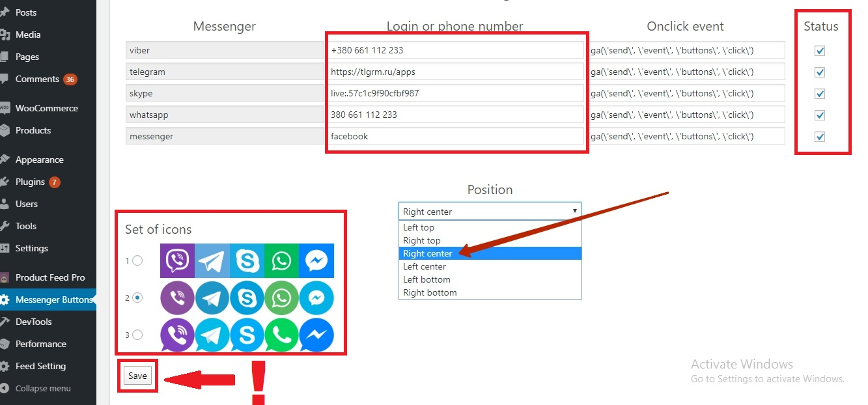Click Skype icon in icon set 3
This screenshot has height=405, width=868.
point(247,335)
